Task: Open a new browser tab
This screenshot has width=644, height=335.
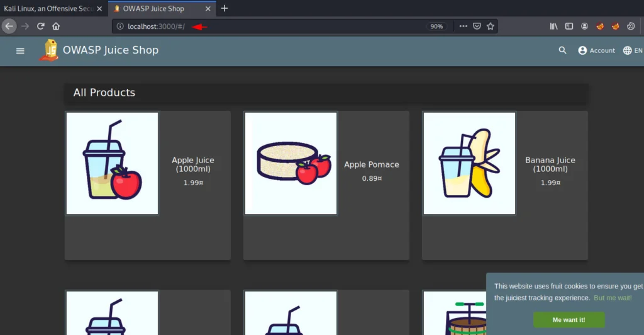Action: pos(225,8)
